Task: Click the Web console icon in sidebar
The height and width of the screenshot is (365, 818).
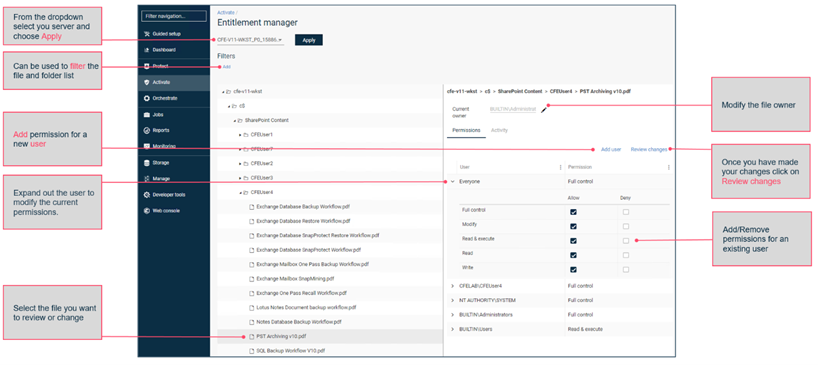Action: [x=147, y=211]
